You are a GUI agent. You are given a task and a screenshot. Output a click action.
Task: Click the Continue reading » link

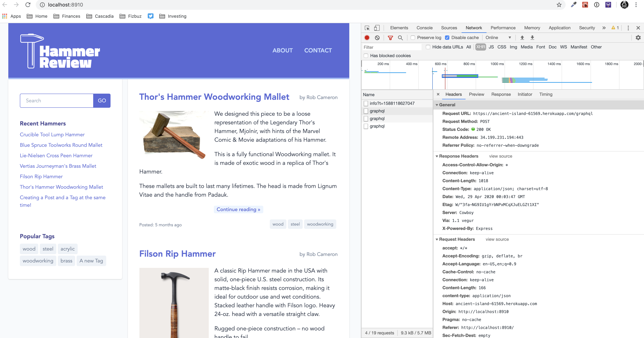click(239, 209)
